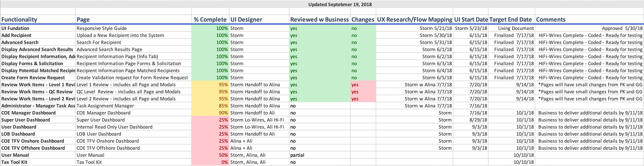
Task: Select 100% complete cell for Add Recipient
Action: click(210, 35)
